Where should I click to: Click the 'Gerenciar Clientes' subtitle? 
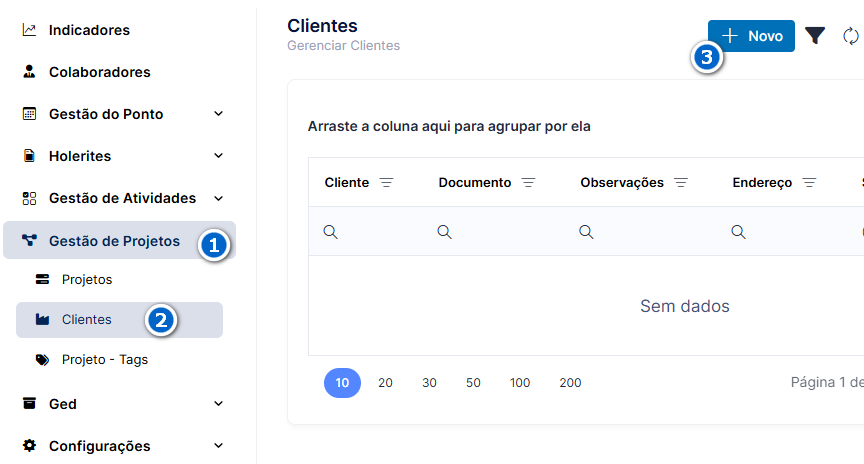[x=343, y=46]
